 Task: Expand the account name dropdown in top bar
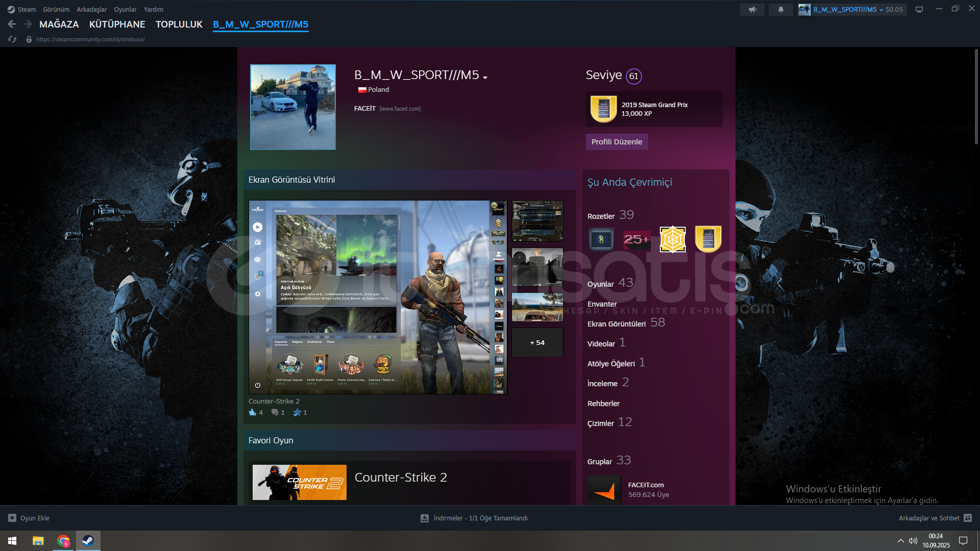[x=881, y=10]
